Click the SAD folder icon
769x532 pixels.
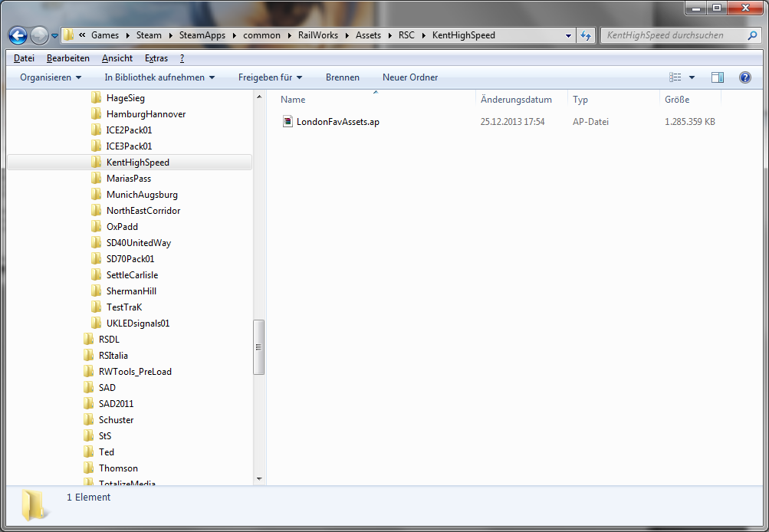coord(88,388)
